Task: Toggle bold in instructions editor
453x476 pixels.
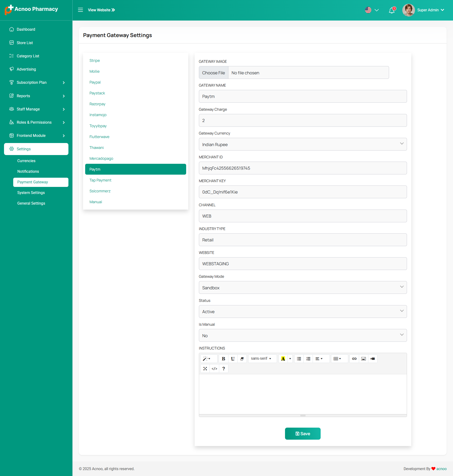Action: click(x=223, y=359)
